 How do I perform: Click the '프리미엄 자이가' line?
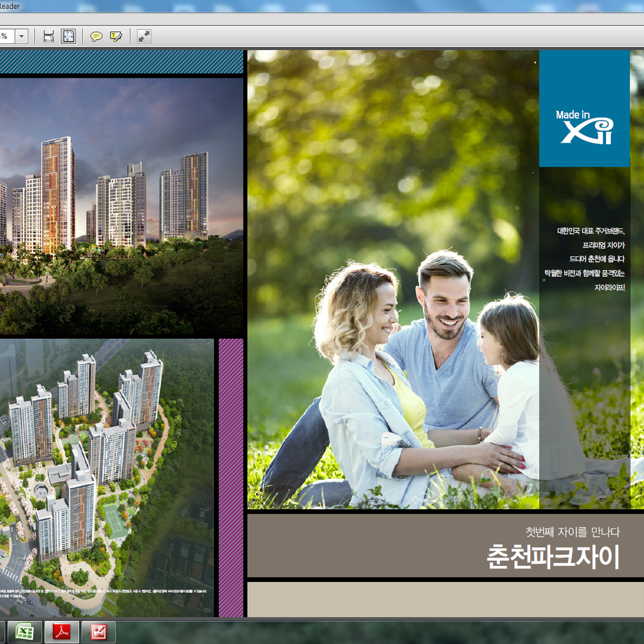pyautogui.click(x=604, y=245)
